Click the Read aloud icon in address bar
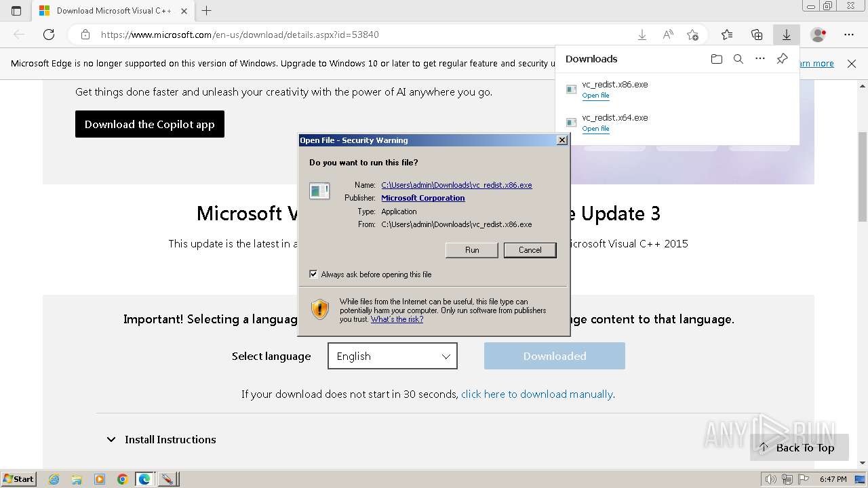 tap(668, 35)
